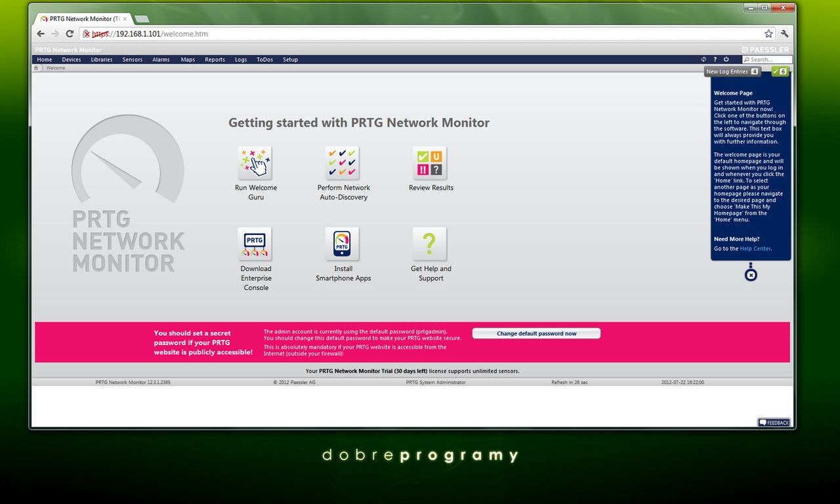The width and height of the screenshot is (840, 504).
Task: Click version 'PRTG Network Monitor 12.3.1.2365' text
Action: (x=133, y=382)
